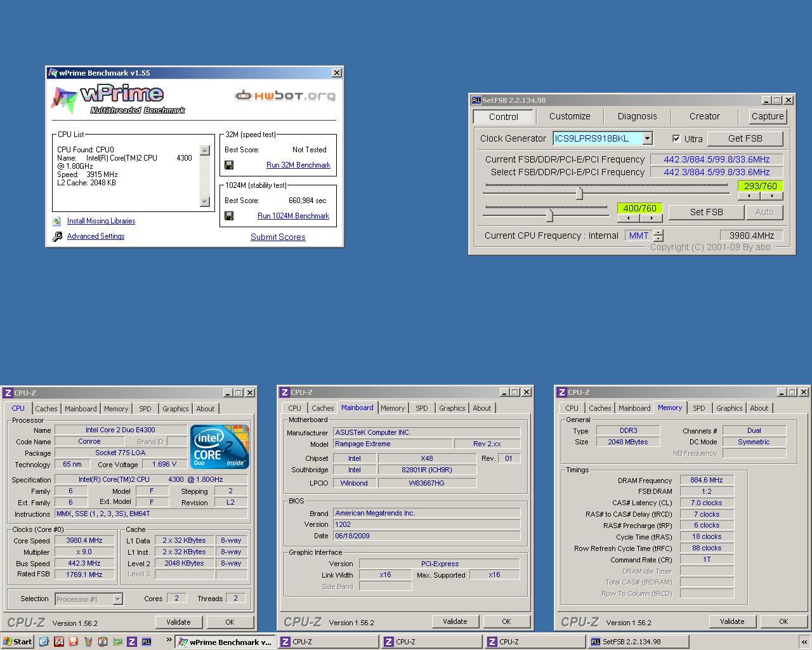Launch the PLL SetFSB quick launch icon
The width and height of the screenshot is (812, 650).
pyautogui.click(x=146, y=642)
